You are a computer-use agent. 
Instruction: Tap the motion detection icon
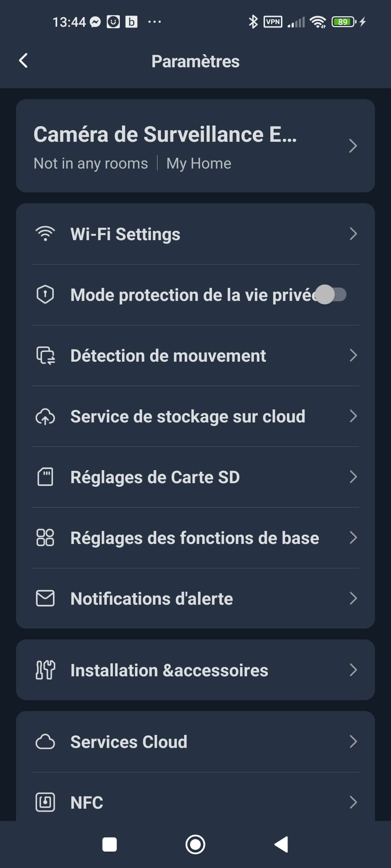tap(45, 356)
